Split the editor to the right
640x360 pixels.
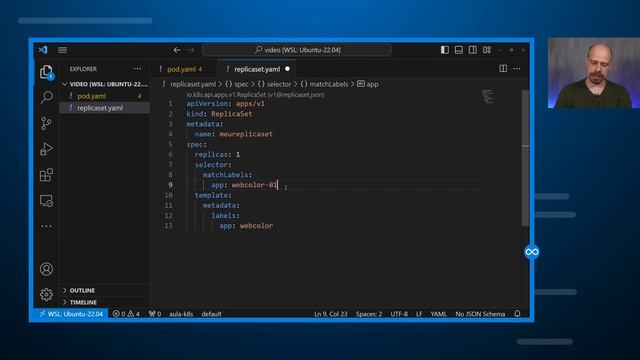click(503, 69)
